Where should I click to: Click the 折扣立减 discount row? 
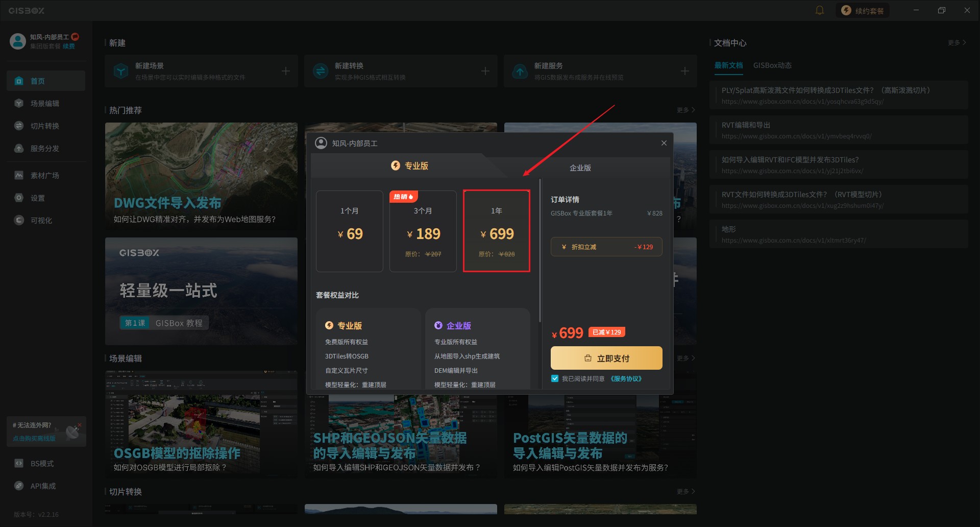point(606,247)
